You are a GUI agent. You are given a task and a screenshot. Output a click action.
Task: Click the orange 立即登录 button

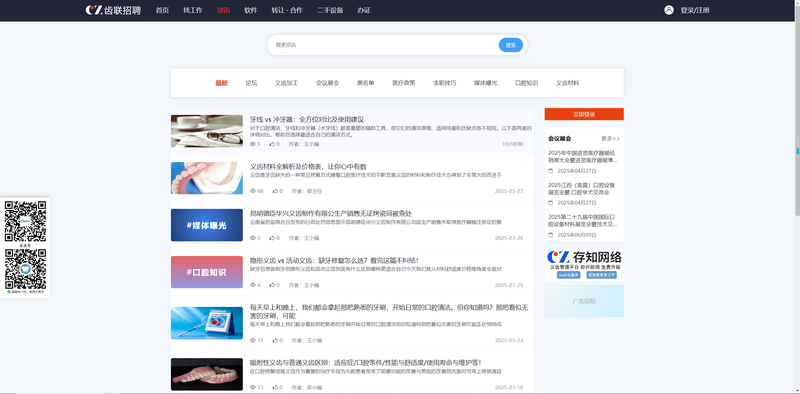[x=584, y=114]
